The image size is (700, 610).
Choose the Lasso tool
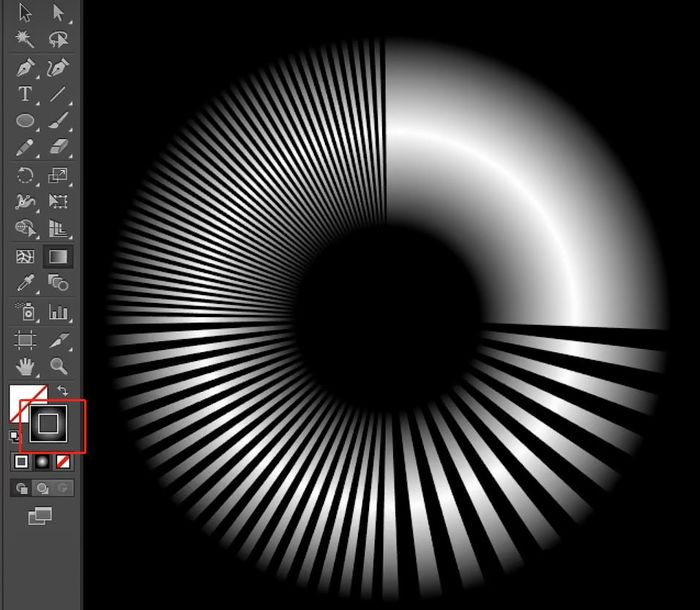[58, 39]
